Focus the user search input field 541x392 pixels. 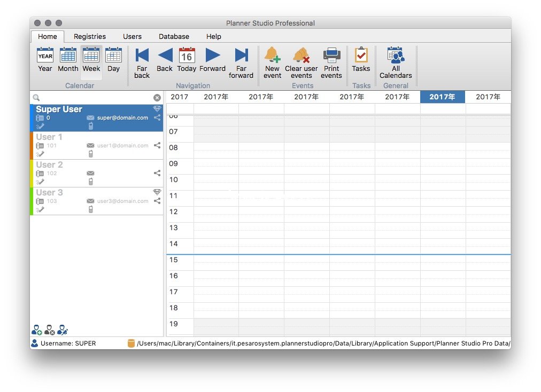pos(97,98)
